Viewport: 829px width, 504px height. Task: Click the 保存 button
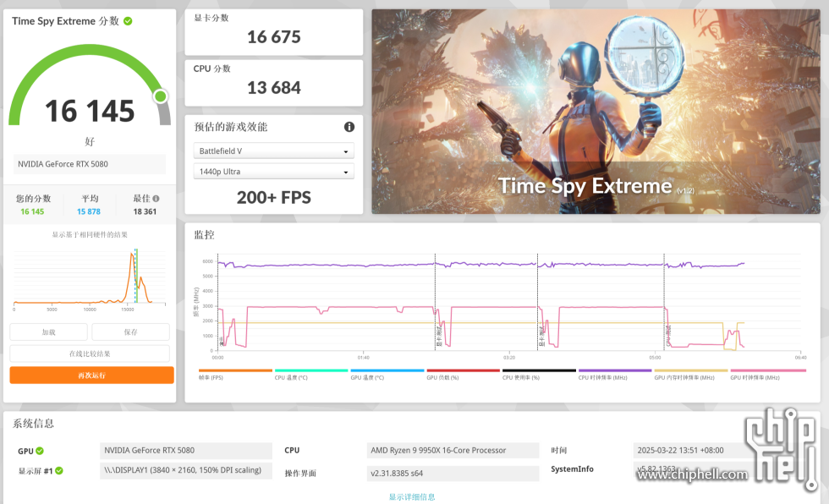(x=130, y=331)
